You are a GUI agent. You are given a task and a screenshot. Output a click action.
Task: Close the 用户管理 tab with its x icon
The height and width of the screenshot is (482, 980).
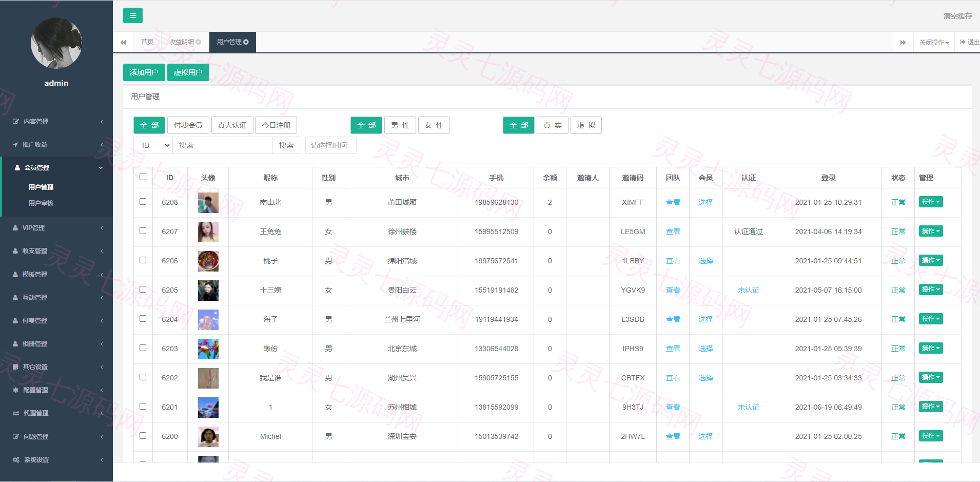pyautogui.click(x=246, y=42)
